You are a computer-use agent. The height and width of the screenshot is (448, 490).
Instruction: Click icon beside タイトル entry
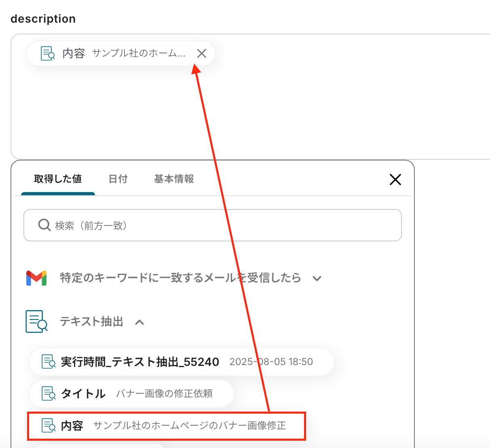tap(49, 393)
